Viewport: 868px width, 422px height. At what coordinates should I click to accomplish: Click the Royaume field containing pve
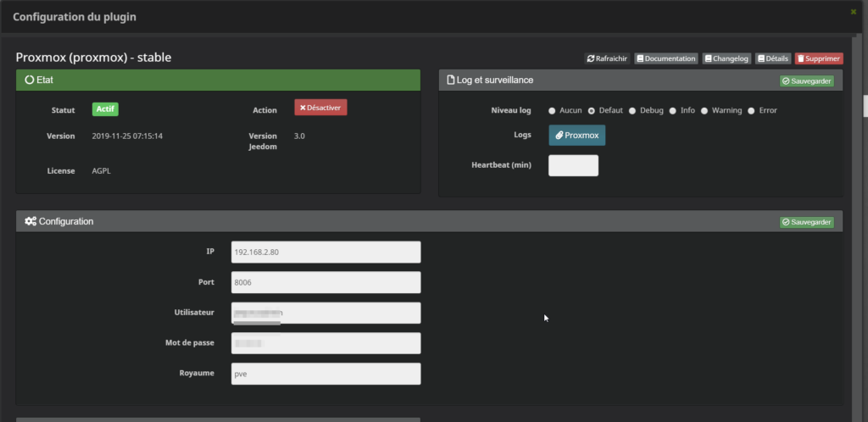(325, 374)
